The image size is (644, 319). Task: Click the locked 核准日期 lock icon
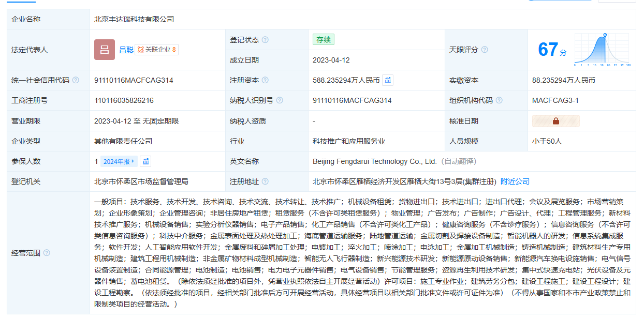(x=556, y=121)
